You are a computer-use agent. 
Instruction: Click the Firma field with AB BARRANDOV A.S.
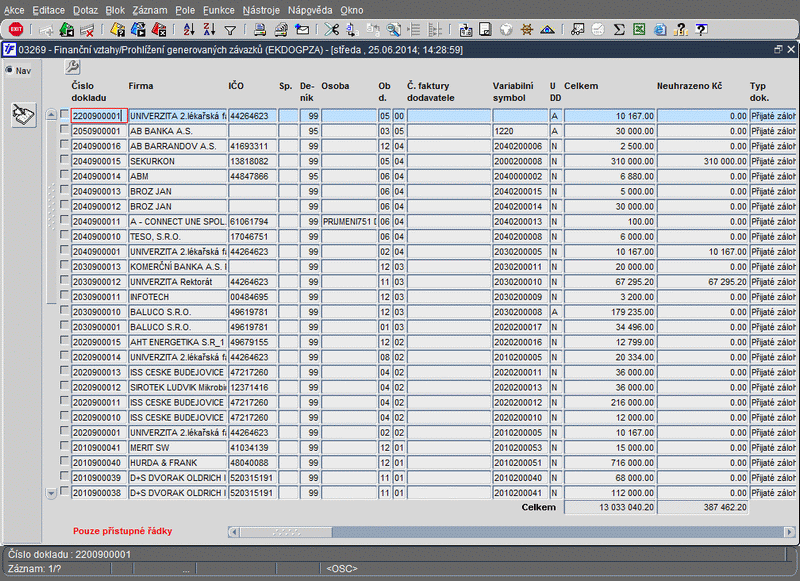pyautogui.click(x=177, y=146)
